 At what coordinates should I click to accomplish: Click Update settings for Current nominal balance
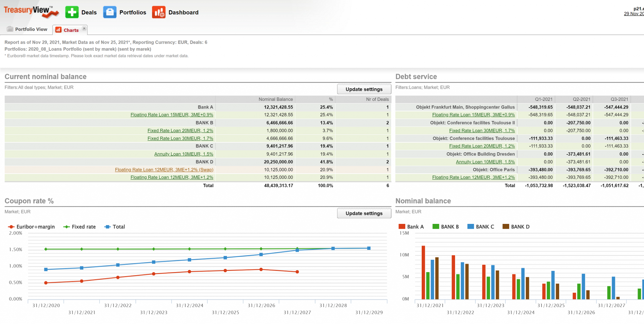pos(364,89)
